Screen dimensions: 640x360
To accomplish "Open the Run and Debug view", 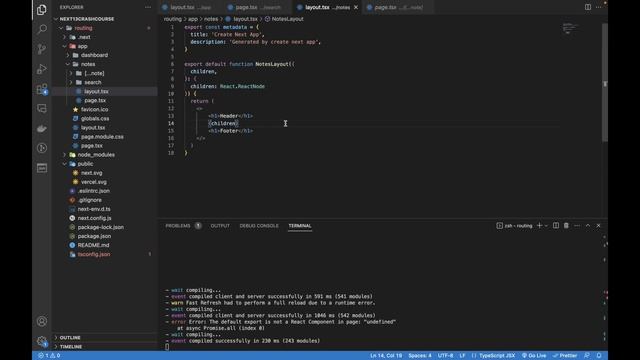I will (x=42, y=69).
